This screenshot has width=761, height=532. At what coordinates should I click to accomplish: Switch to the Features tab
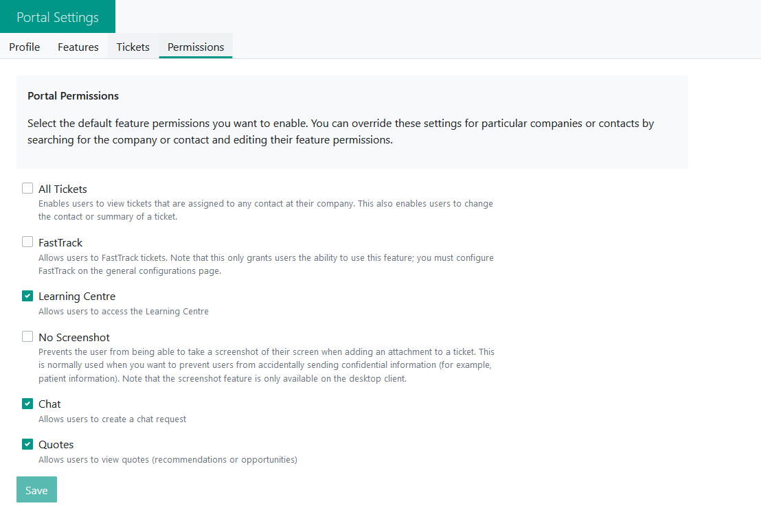point(78,47)
